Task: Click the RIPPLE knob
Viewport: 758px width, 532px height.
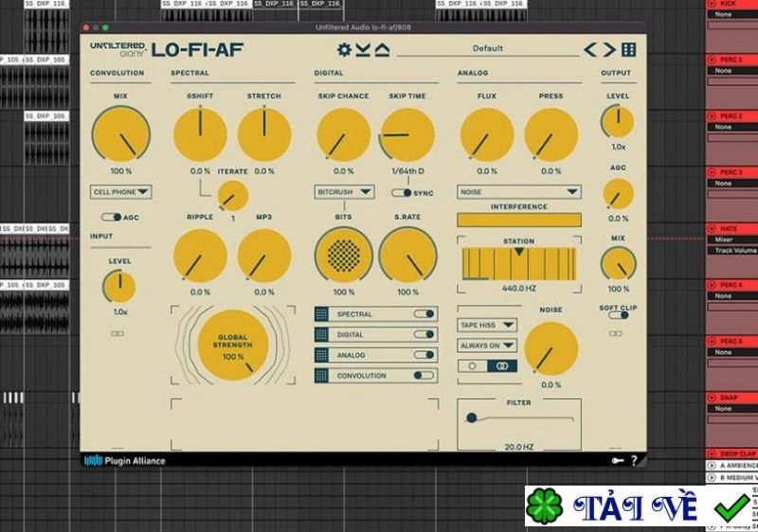Action: (x=200, y=256)
